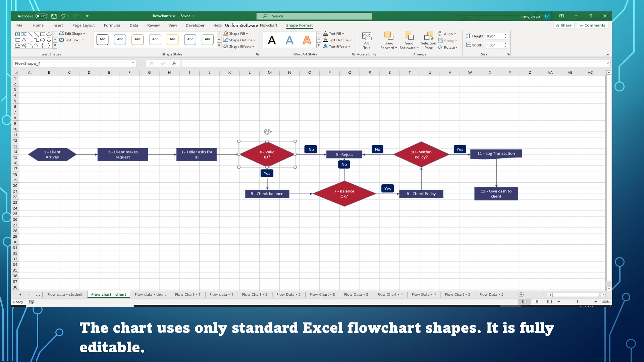Switch to Page Layout view in status bar
644x362 pixels.
(x=537, y=302)
